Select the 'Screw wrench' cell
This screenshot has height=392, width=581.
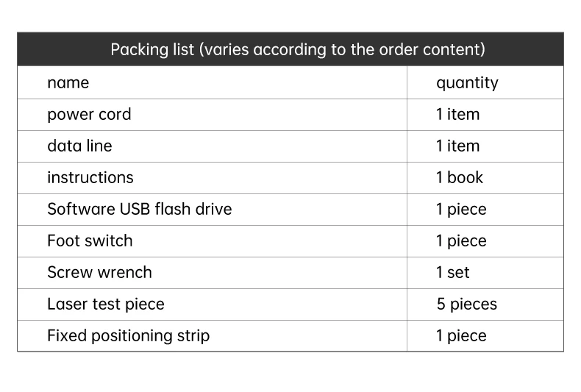99,273
